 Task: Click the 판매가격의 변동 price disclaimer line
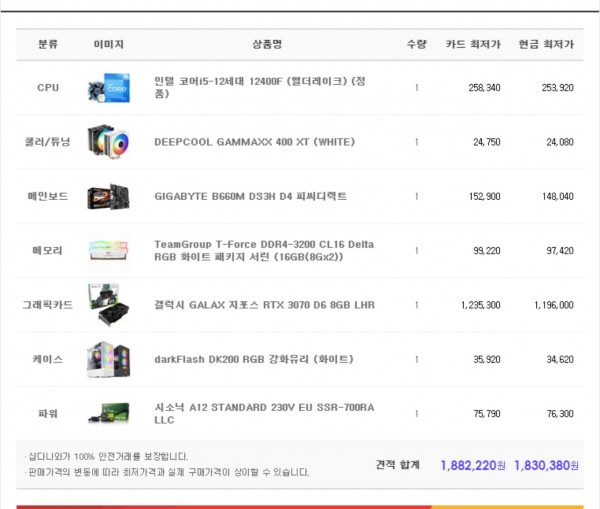[x=168, y=472]
